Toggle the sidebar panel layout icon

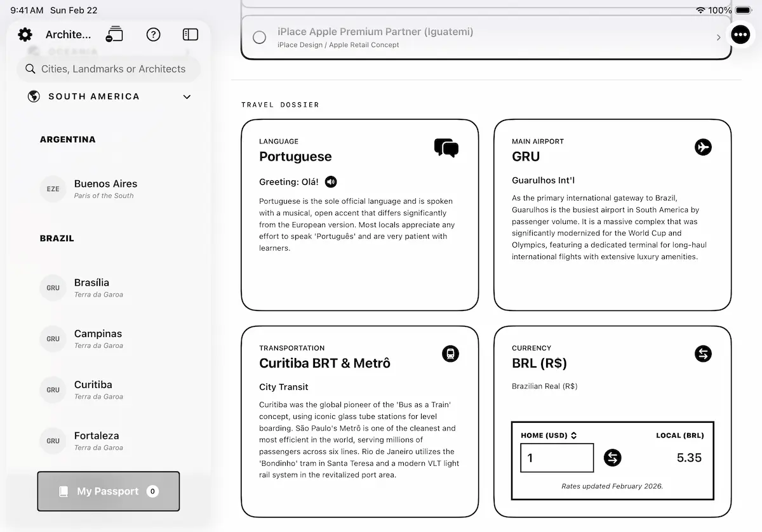click(x=190, y=34)
